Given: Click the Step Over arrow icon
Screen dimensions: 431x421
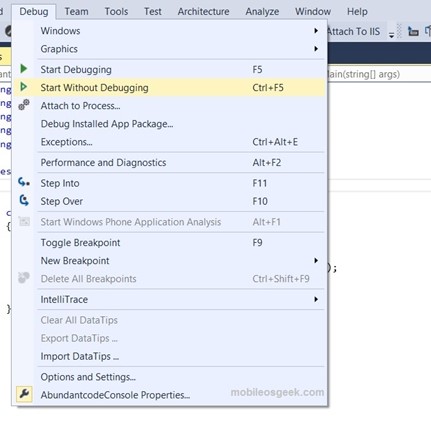Looking at the screenshot, I should click(x=24, y=200).
